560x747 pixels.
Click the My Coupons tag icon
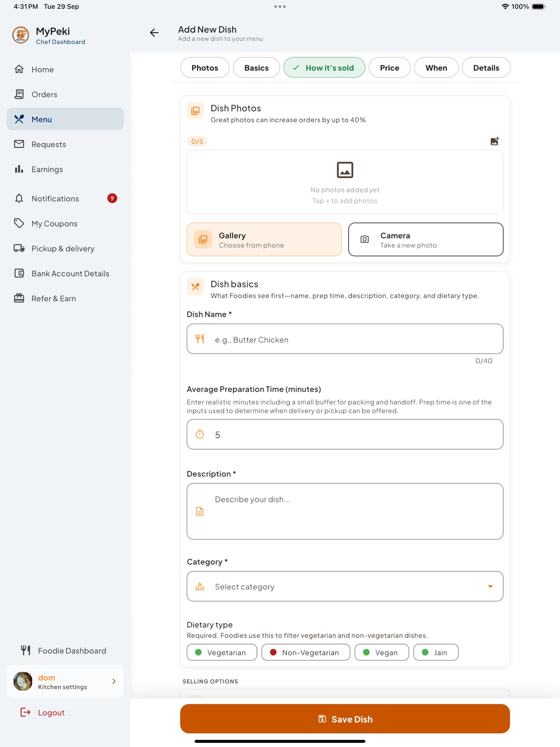19,223
